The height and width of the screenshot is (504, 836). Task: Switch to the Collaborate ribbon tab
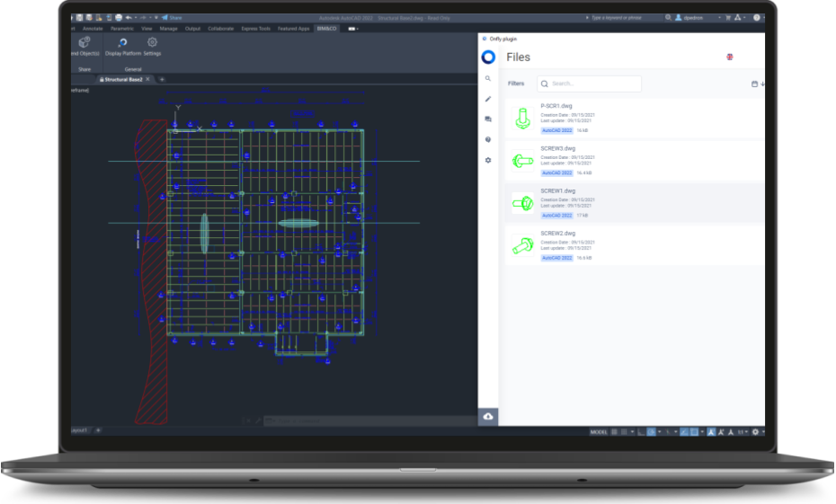tap(220, 29)
